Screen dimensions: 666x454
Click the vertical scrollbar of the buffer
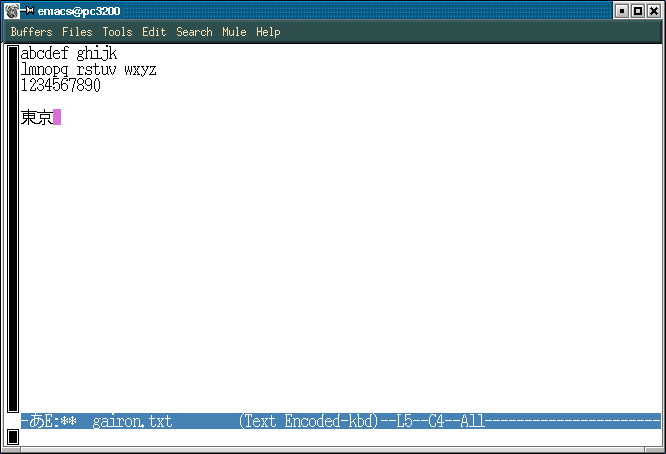(x=13, y=229)
